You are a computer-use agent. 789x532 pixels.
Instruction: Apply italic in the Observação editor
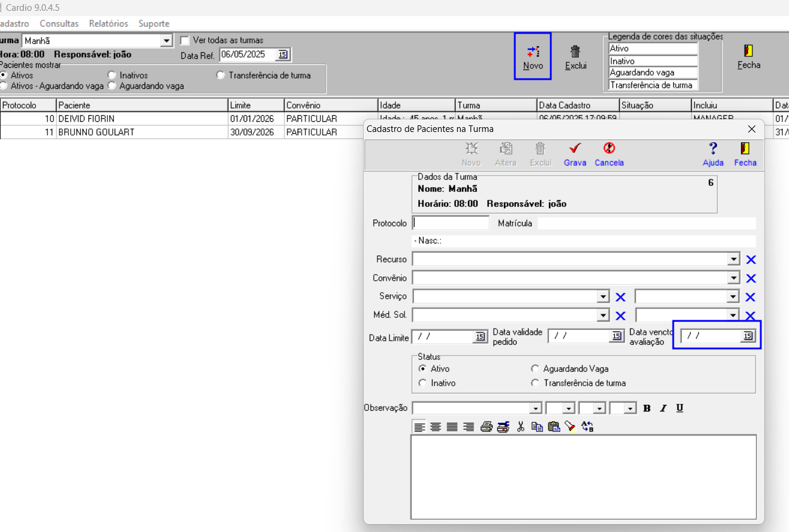pyautogui.click(x=663, y=408)
